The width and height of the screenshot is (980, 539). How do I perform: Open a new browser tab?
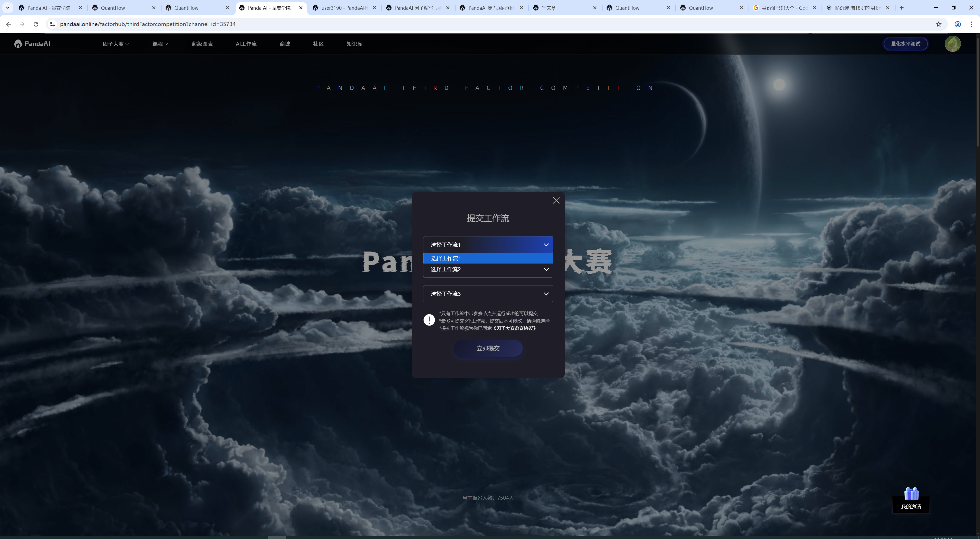coord(902,8)
